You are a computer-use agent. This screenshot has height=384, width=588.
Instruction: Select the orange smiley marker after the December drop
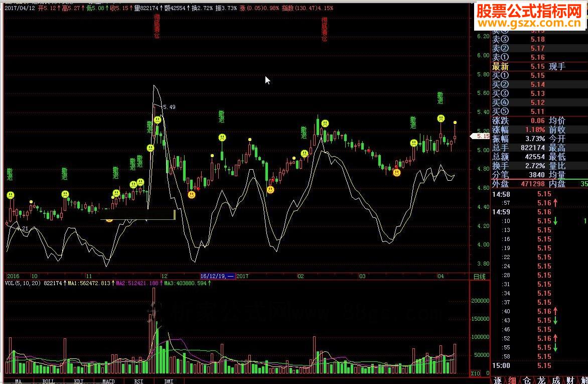pyautogui.click(x=192, y=195)
